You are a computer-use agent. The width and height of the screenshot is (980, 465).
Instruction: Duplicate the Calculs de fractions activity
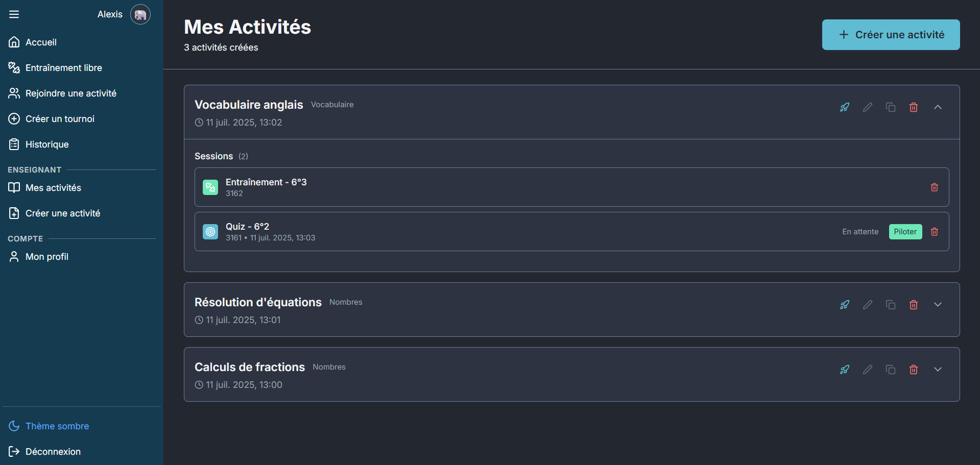[891, 370]
